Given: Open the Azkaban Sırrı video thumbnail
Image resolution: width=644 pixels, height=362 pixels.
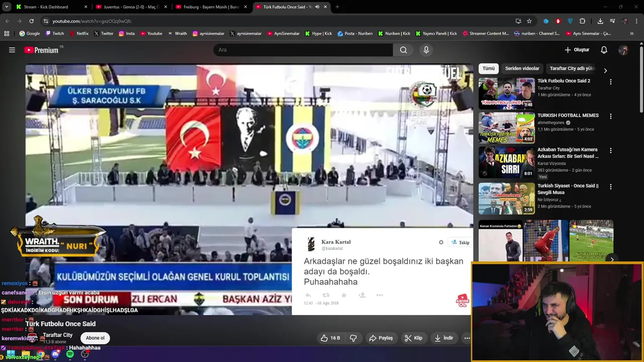Looking at the screenshot, I should click(x=507, y=162).
